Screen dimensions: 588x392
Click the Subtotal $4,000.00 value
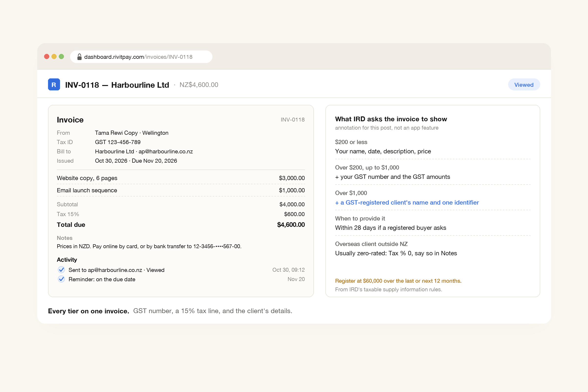[292, 204]
